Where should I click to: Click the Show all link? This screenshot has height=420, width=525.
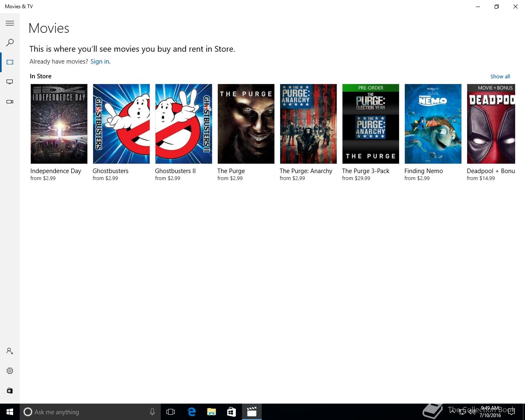[x=500, y=76]
